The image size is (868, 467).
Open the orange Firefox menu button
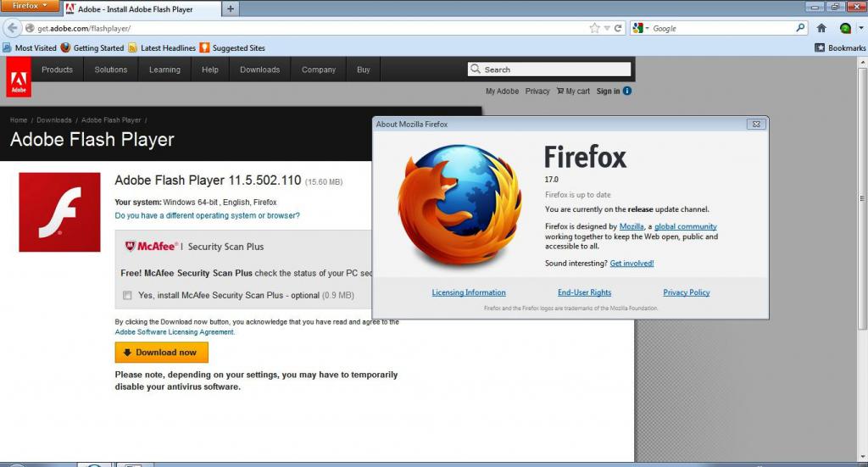pos(30,6)
